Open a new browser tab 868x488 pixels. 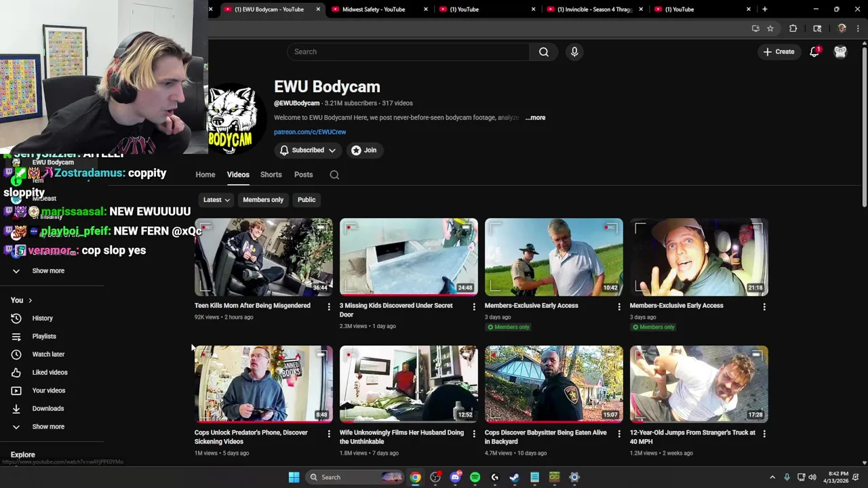tap(764, 9)
